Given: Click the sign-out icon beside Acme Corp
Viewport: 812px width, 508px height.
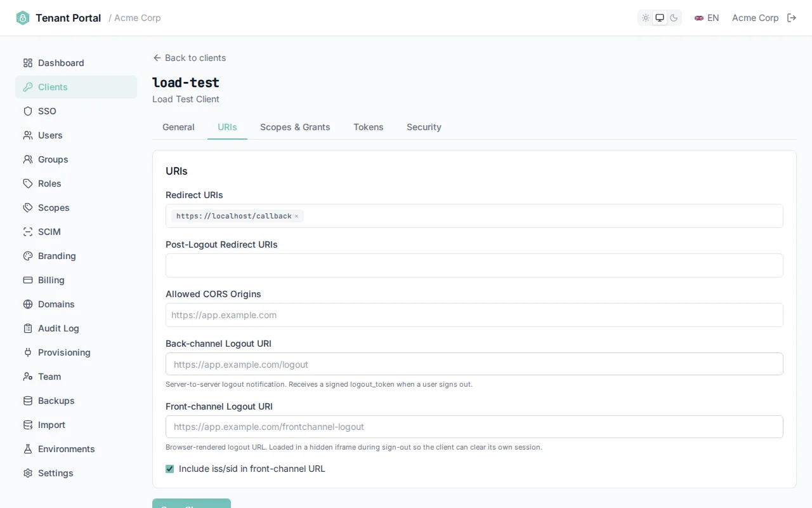Looking at the screenshot, I should pyautogui.click(x=792, y=18).
